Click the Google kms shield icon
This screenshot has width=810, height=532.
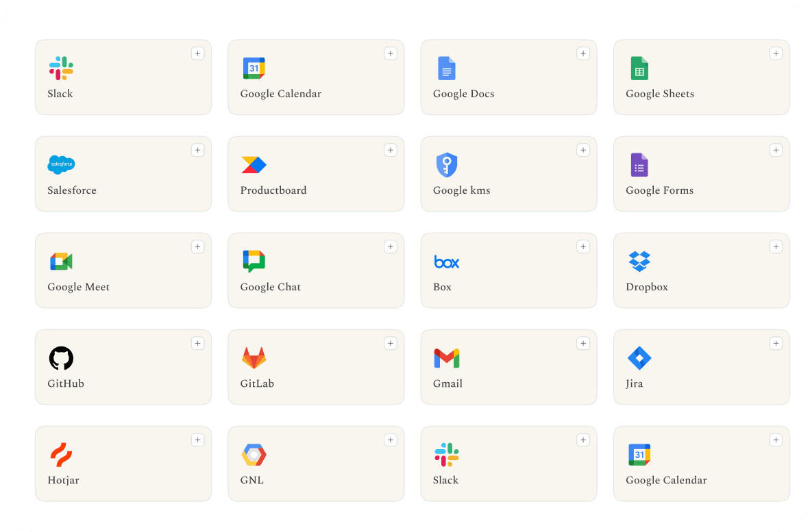click(x=447, y=164)
